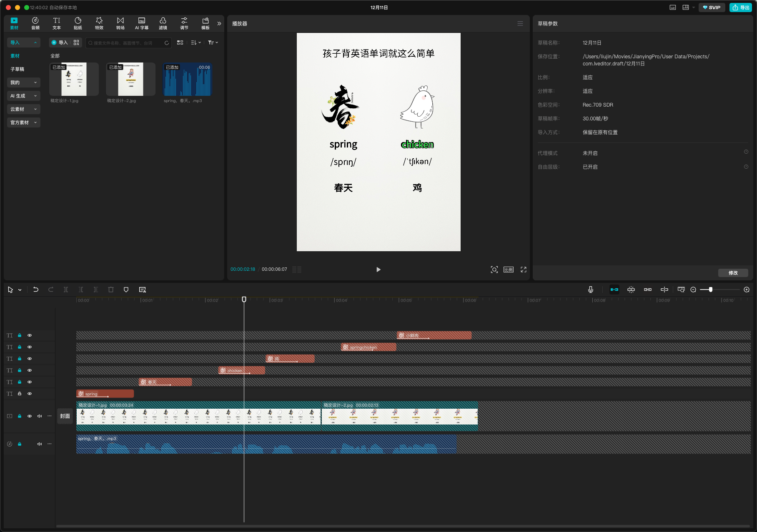Play the preview in the player
757x532 pixels.
378,270
